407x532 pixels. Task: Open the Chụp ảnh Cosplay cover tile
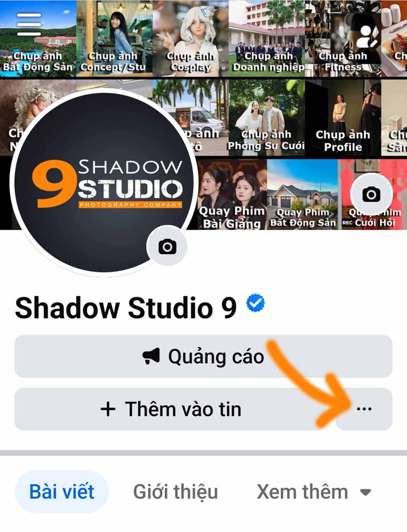click(x=190, y=39)
